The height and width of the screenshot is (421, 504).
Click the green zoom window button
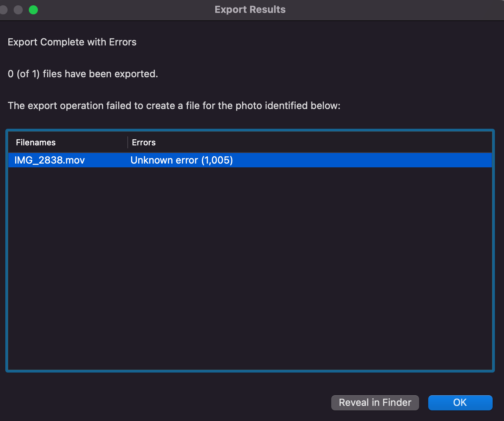click(33, 10)
